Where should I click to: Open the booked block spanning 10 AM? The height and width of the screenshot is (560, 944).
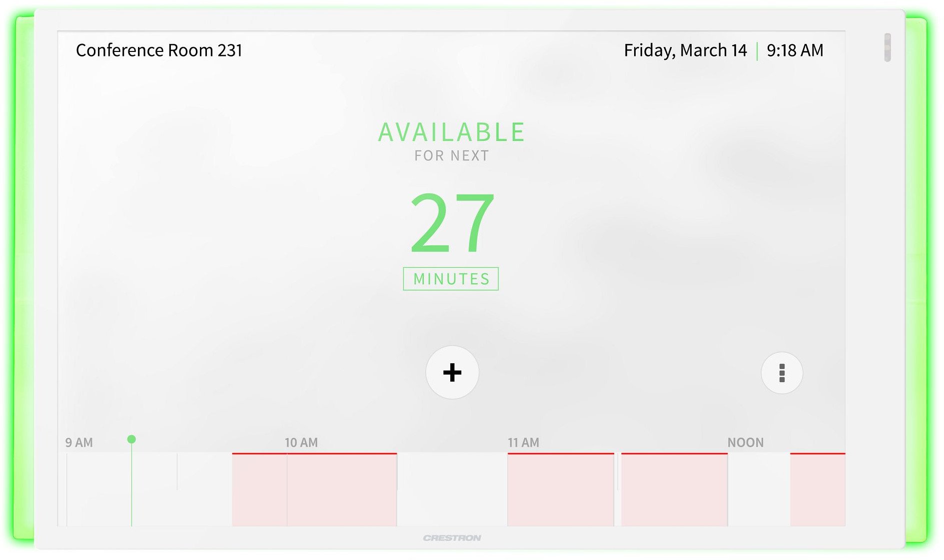tap(314, 490)
